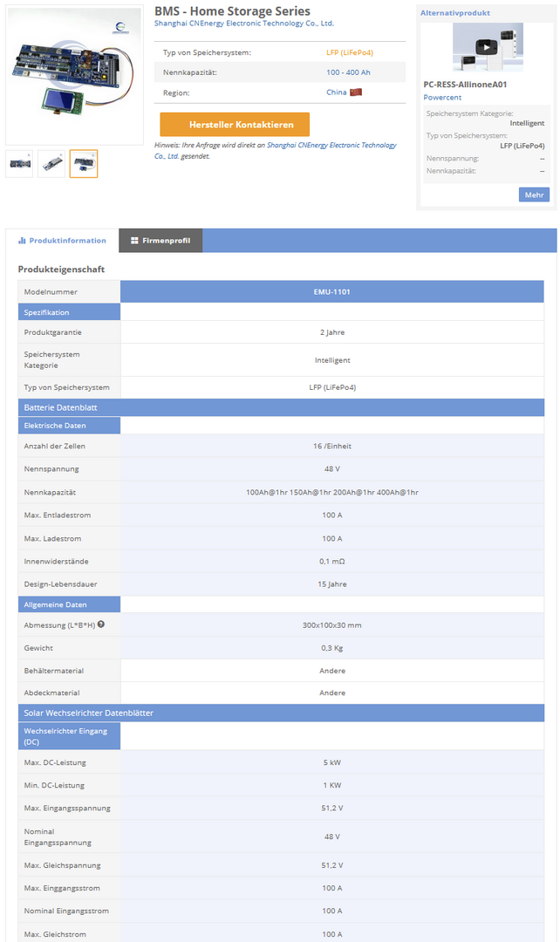Click the '300x100x30 mm' dimension value
This screenshot has height=942, width=560.
click(x=332, y=625)
